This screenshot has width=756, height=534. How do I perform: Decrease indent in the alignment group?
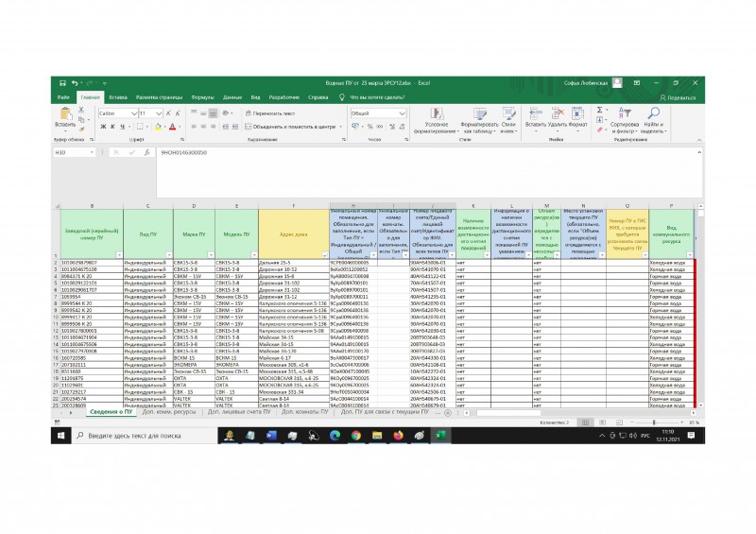(225, 127)
